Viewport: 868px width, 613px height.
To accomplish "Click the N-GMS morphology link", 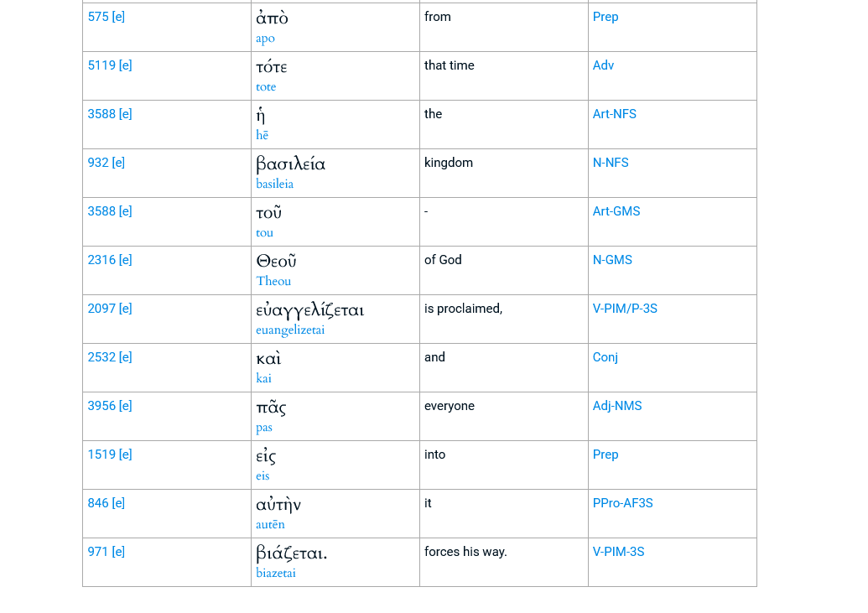I will click(x=612, y=260).
